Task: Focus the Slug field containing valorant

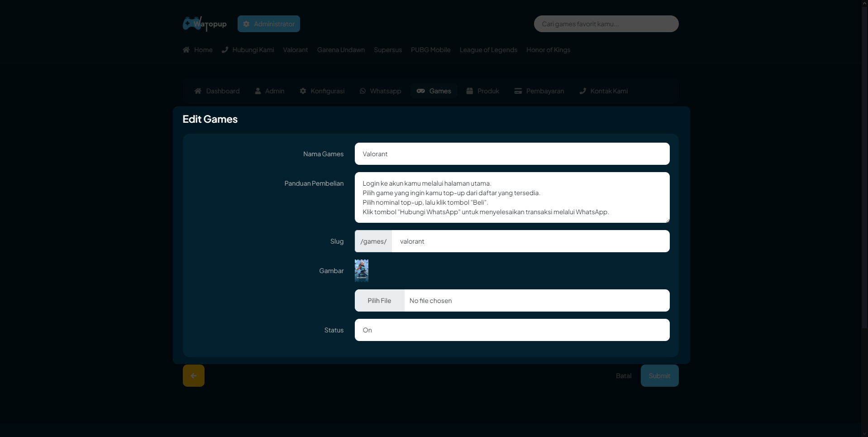Action: 530,241
